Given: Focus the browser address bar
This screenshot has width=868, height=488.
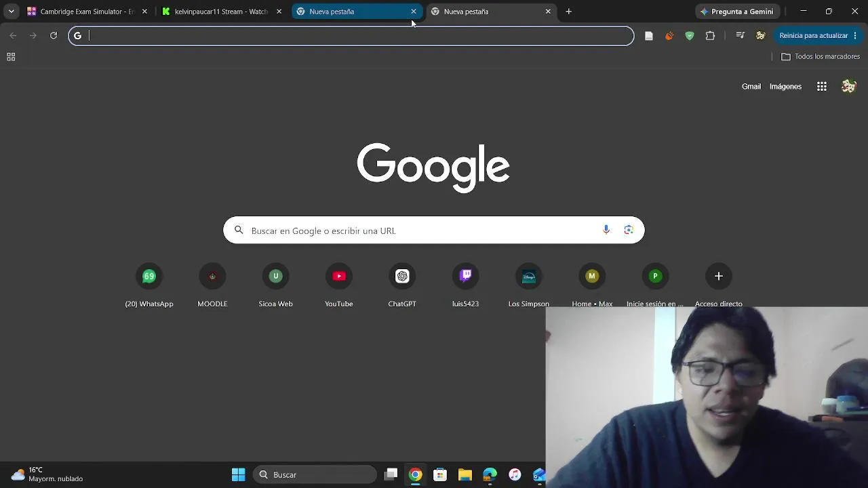Looking at the screenshot, I should (351, 36).
